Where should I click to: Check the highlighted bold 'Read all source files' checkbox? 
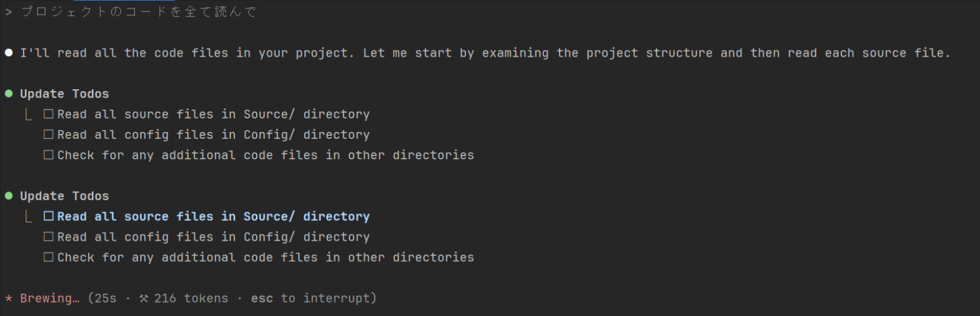click(x=48, y=217)
